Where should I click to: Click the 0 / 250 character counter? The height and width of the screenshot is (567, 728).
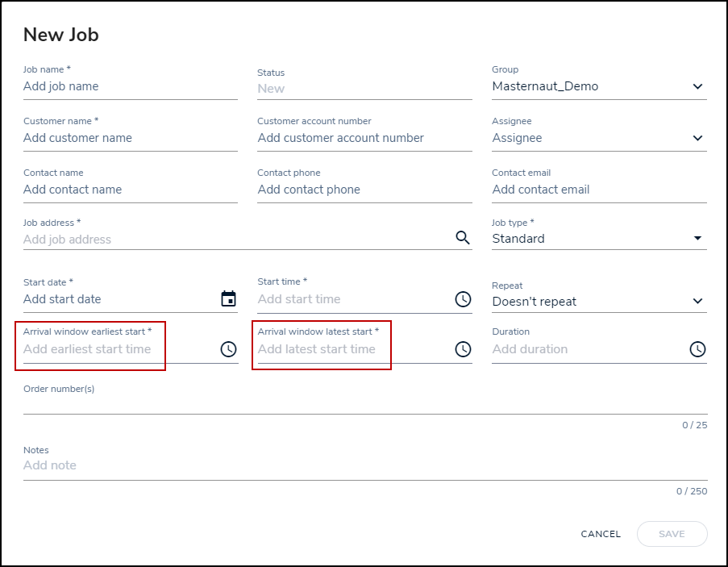(x=692, y=491)
